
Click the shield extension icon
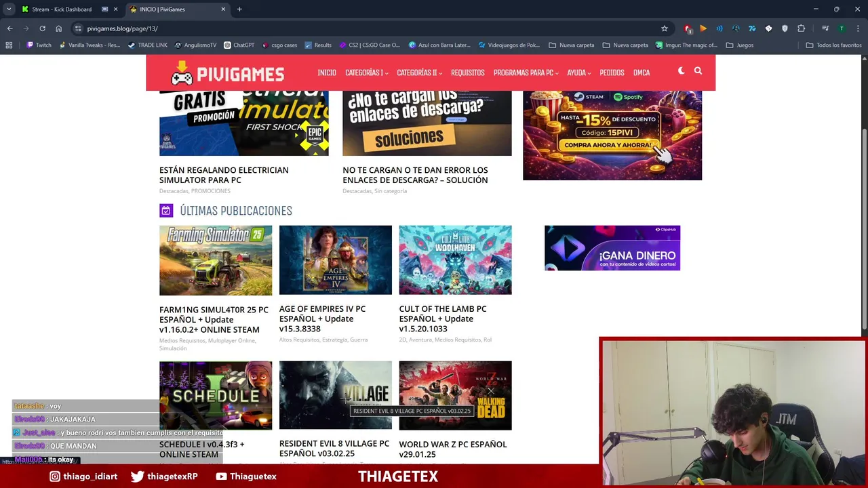pyautogui.click(x=785, y=28)
